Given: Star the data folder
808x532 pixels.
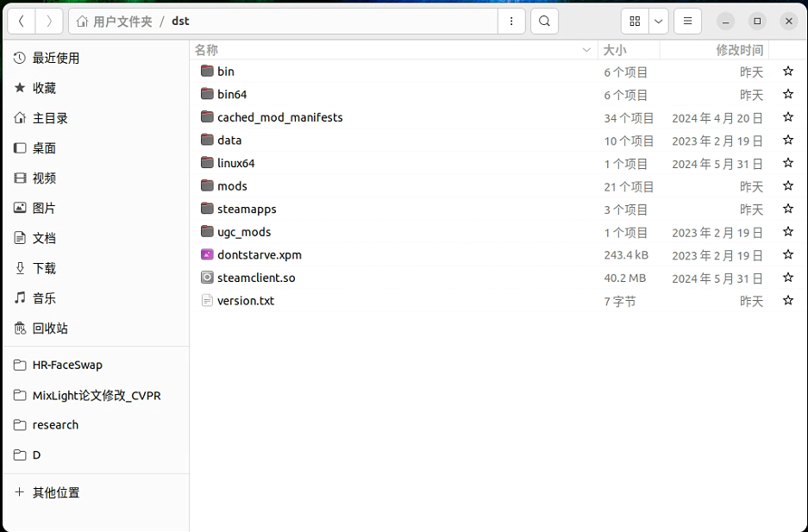Looking at the screenshot, I should coord(788,140).
